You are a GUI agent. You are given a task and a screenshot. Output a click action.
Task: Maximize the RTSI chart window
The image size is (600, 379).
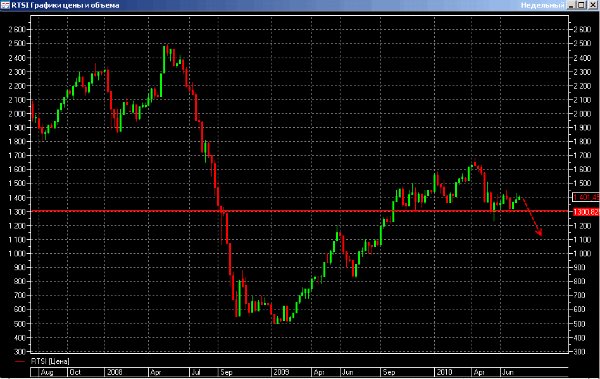coord(581,5)
